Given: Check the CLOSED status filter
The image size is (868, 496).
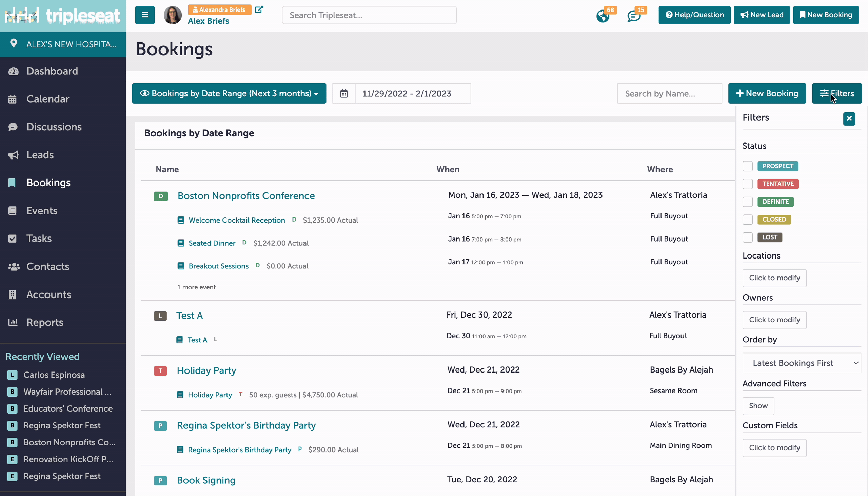Looking at the screenshot, I should click(x=748, y=220).
